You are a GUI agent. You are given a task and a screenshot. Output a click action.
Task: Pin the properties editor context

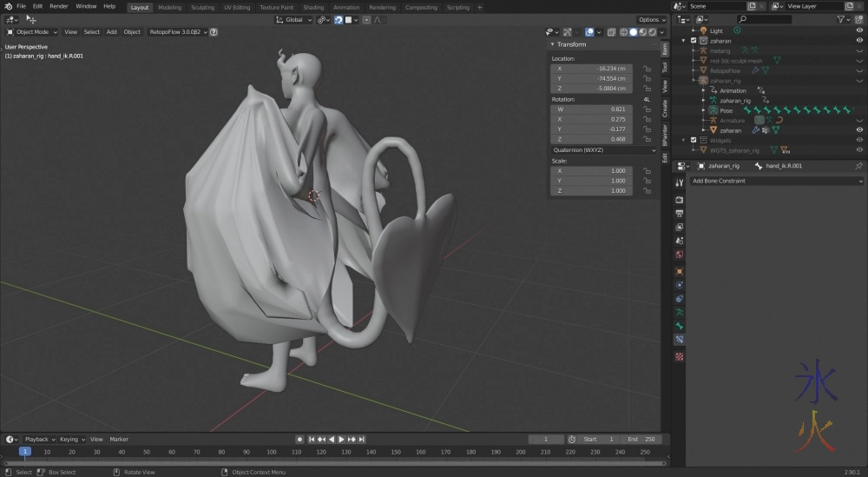click(x=858, y=165)
